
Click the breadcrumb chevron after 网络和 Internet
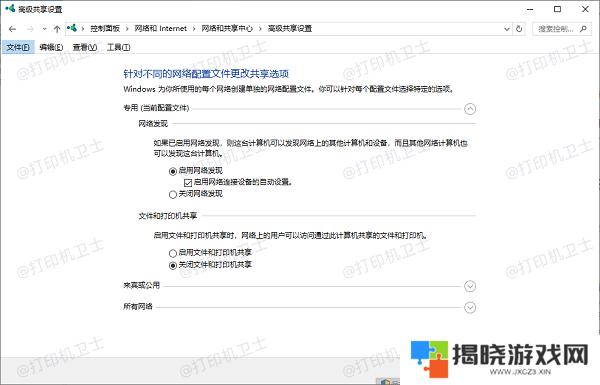[194, 29]
